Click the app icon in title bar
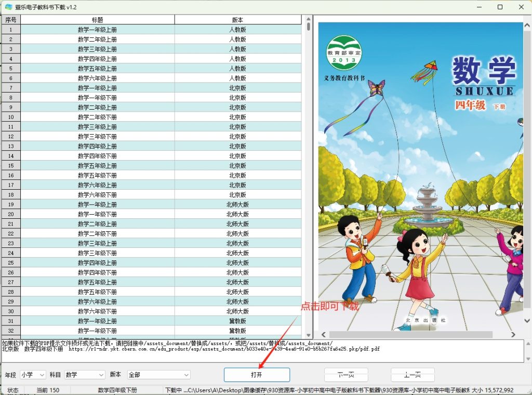This screenshot has height=395, width=532. pyautogui.click(x=8, y=7)
